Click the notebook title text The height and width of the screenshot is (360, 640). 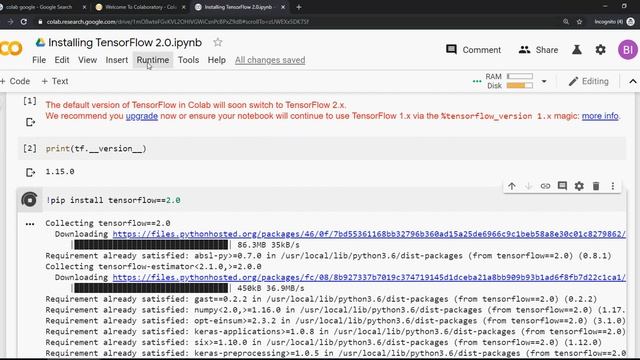click(125, 42)
